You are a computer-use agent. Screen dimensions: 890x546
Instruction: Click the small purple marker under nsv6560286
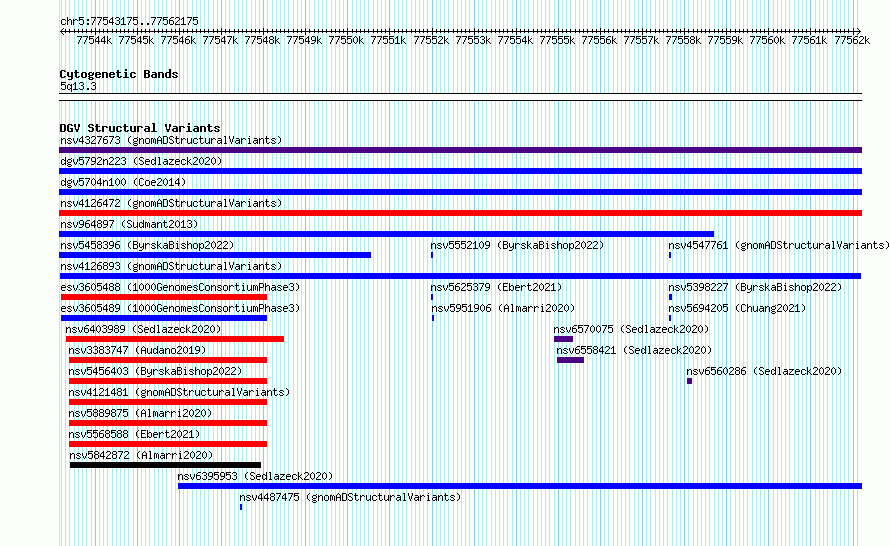point(689,381)
